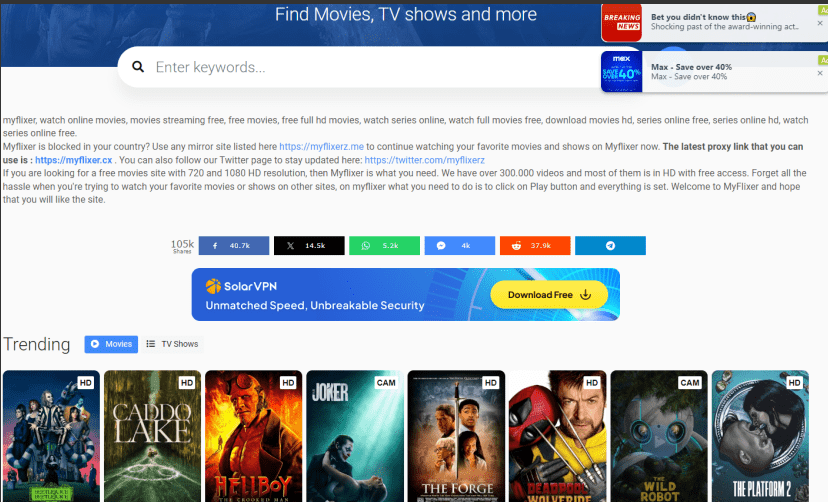Viewport: 828px width, 502px height.
Task: Open The Platform 2 movie poster
Action: (x=760, y=436)
